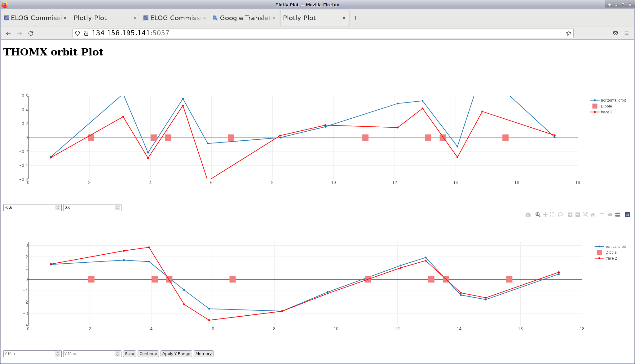Choose the Lasso Select tool
Image resolution: width=635 pixels, height=364 pixels.
560,215
